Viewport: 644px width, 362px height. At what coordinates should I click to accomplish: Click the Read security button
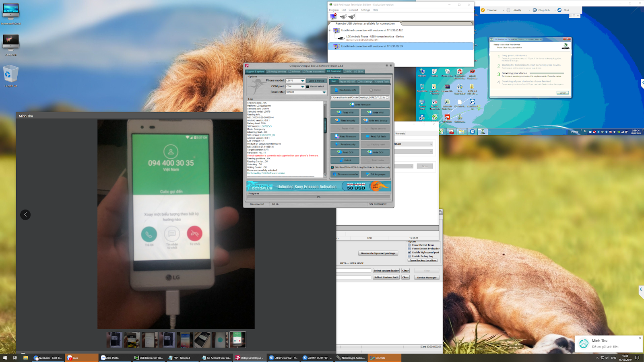[x=345, y=120]
